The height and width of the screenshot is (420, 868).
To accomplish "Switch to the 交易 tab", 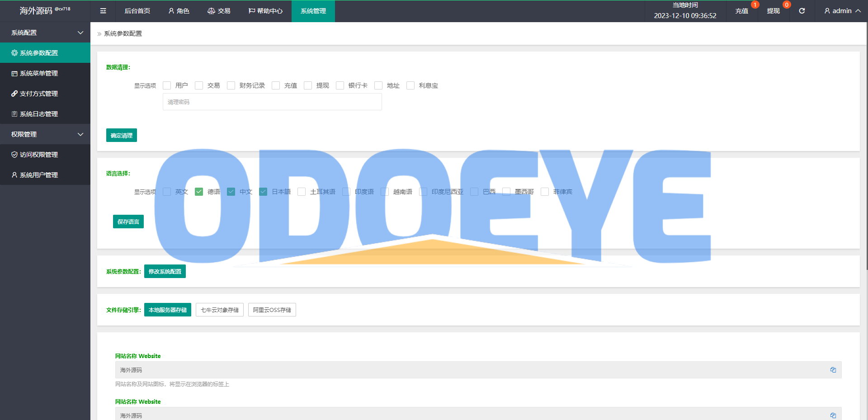I will (x=219, y=11).
